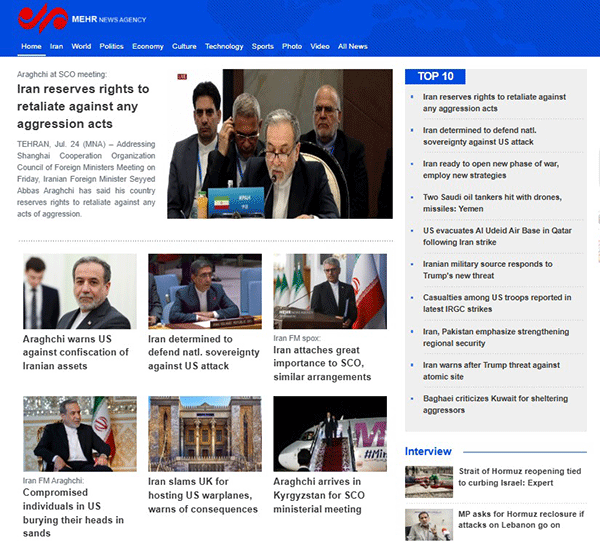
Task: Open 'Strait of Hormuz reopening tied to curbing Israel'
Action: click(x=520, y=477)
